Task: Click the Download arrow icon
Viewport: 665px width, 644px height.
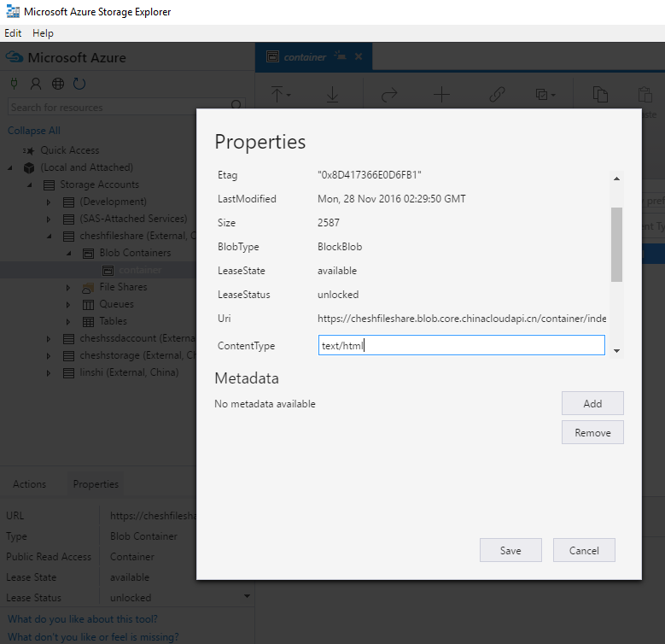Action: 332,94
